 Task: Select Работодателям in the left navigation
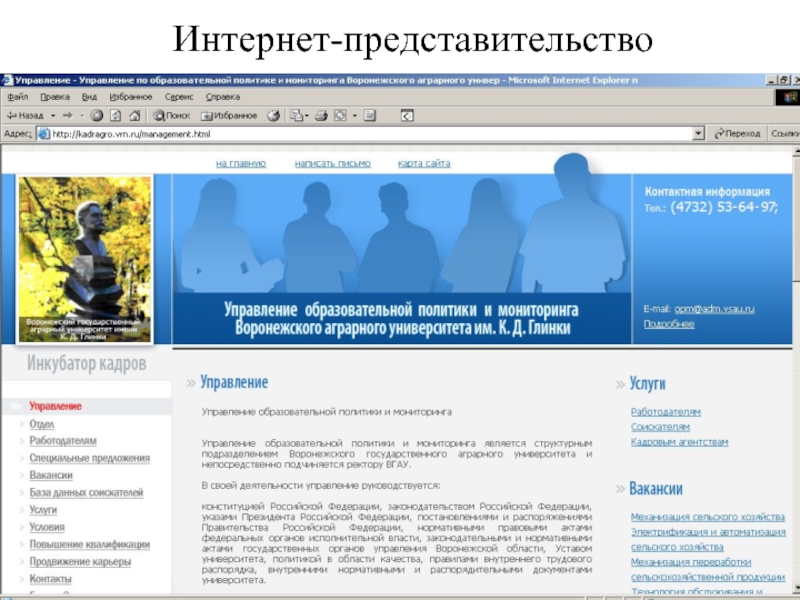tap(63, 441)
